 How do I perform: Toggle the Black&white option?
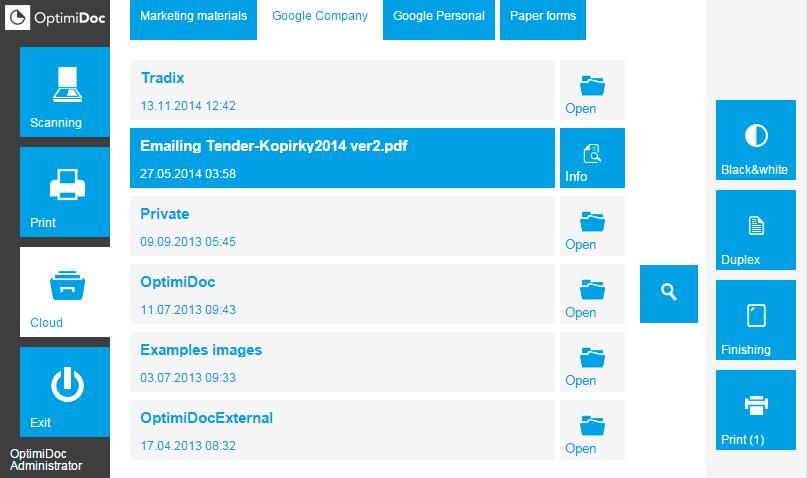click(756, 140)
